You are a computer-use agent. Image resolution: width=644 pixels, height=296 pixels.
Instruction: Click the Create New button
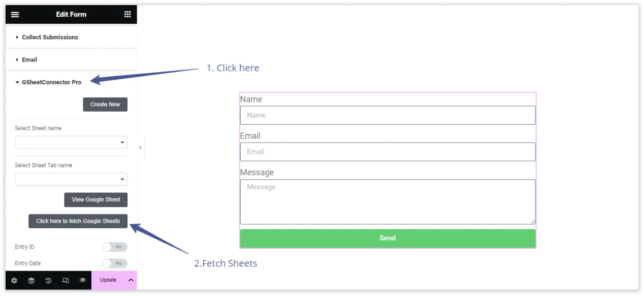tap(105, 104)
